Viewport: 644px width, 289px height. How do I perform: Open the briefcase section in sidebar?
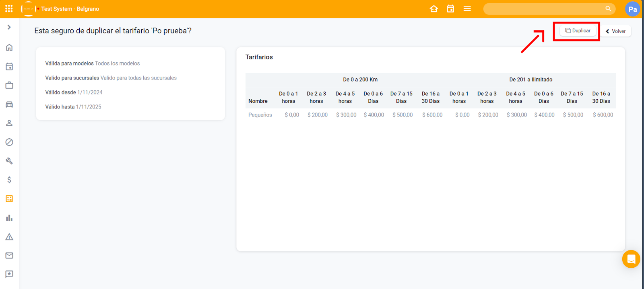[9, 85]
